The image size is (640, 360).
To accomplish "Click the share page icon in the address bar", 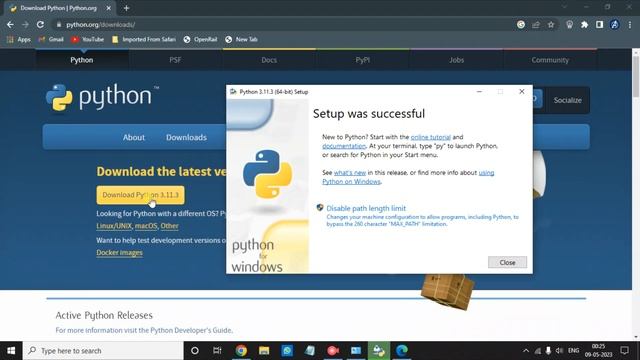I will point(536,24).
